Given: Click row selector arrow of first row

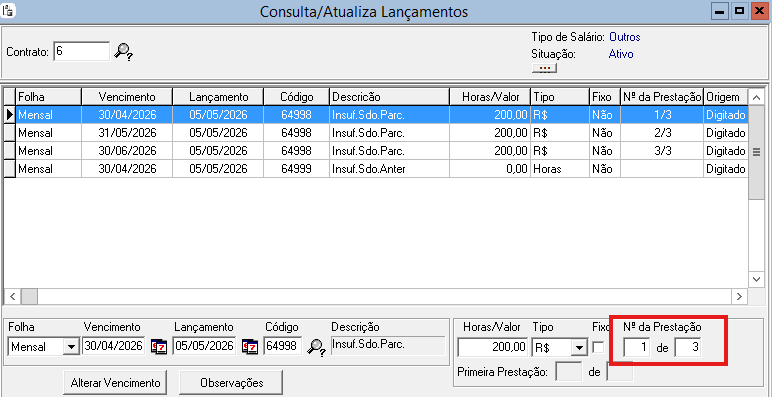Looking at the screenshot, I should point(10,115).
